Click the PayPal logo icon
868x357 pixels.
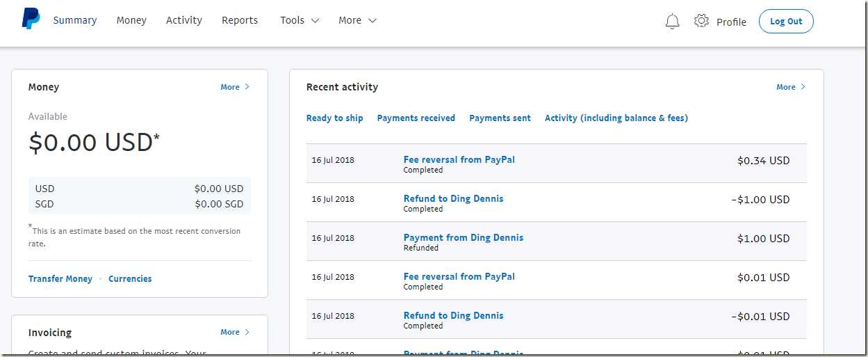[x=31, y=19]
